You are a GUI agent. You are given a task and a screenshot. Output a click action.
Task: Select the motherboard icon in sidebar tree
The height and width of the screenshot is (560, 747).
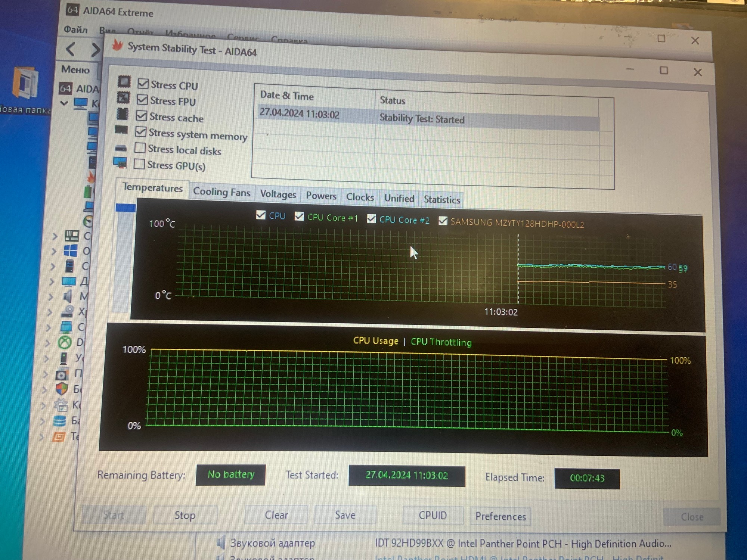(72, 236)
